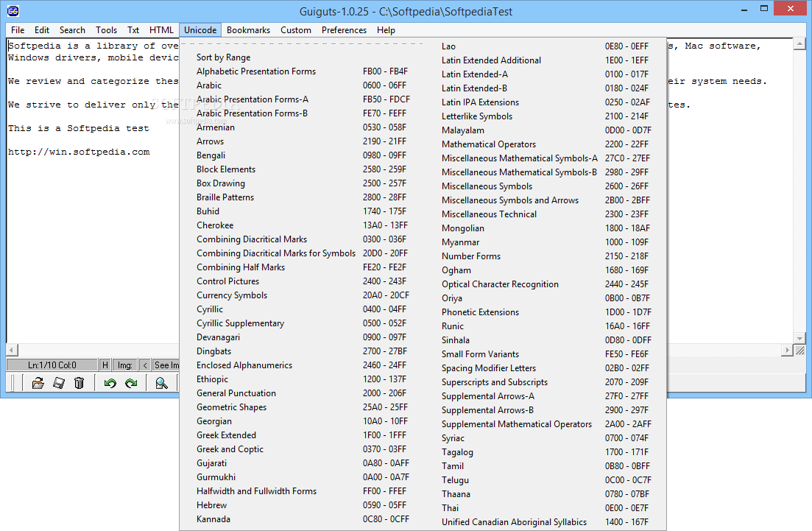Select the Dingbats block
The height and width of the screenshot is (531, 812).
tap(304, 351)
